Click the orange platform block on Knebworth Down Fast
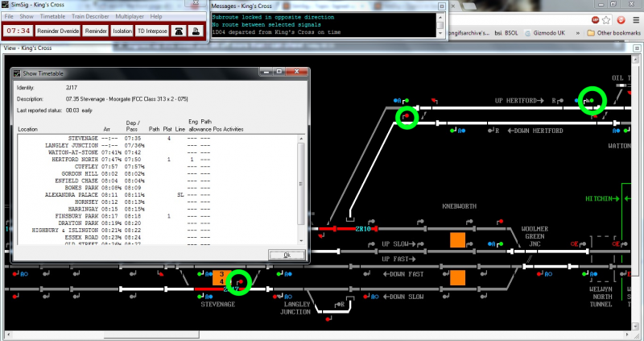 click(457, 277)
